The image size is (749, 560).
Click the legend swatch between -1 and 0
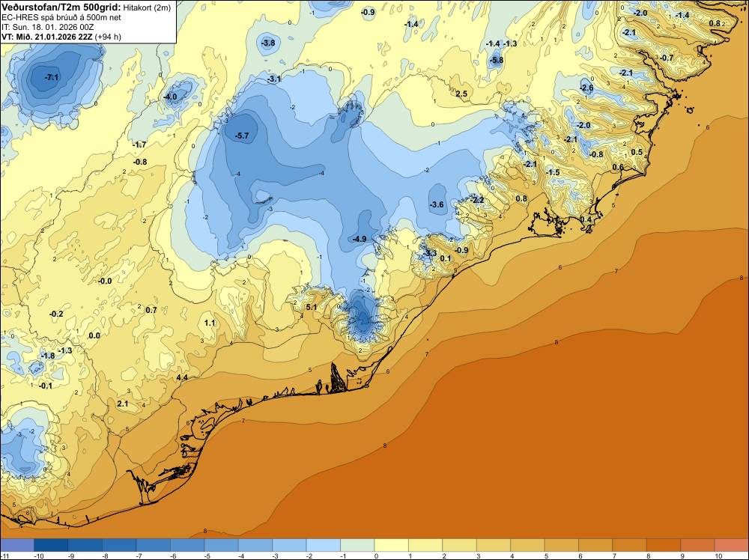357,545
